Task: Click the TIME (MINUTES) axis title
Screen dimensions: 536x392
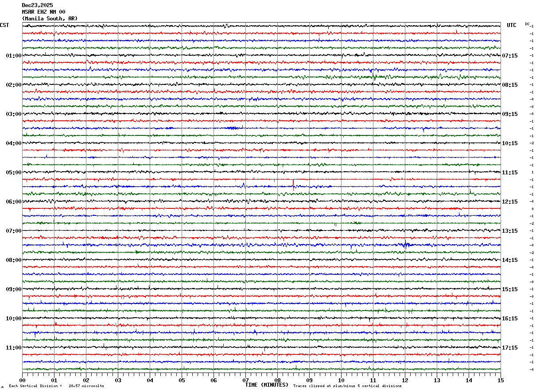Action: (x=267, y=385)
